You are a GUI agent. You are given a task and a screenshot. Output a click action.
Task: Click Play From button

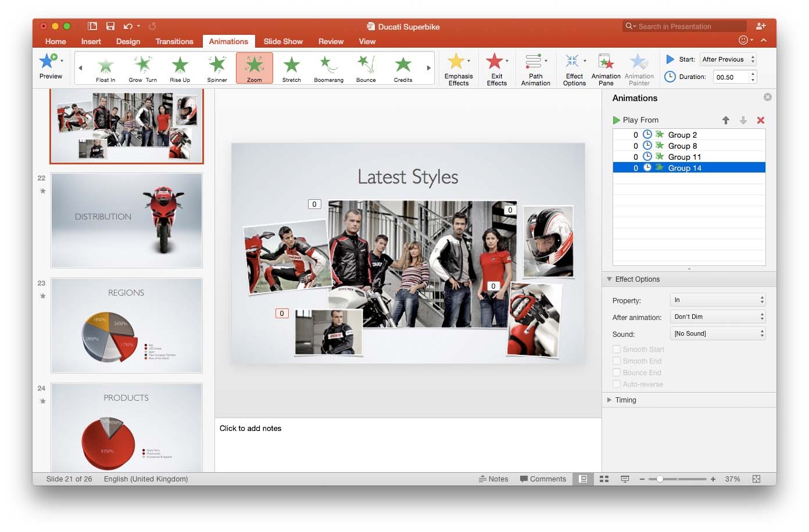click(x=635, y=120)
